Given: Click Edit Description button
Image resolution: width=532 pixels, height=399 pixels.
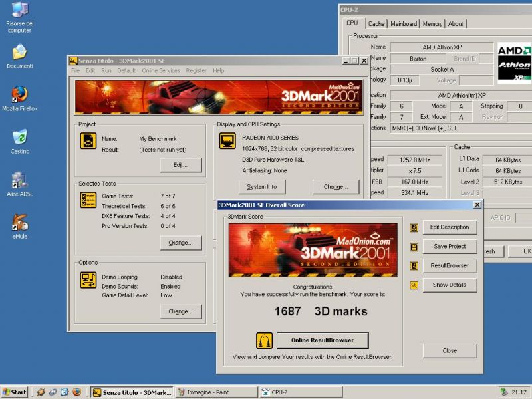Looking at the screenshot, I should (450, 227).
